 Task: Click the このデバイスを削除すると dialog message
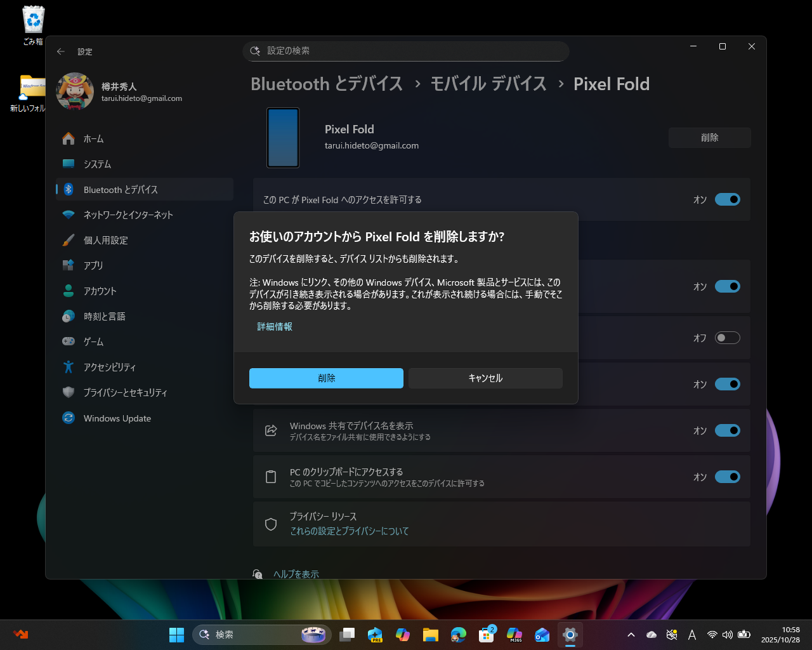click(354, 259)
